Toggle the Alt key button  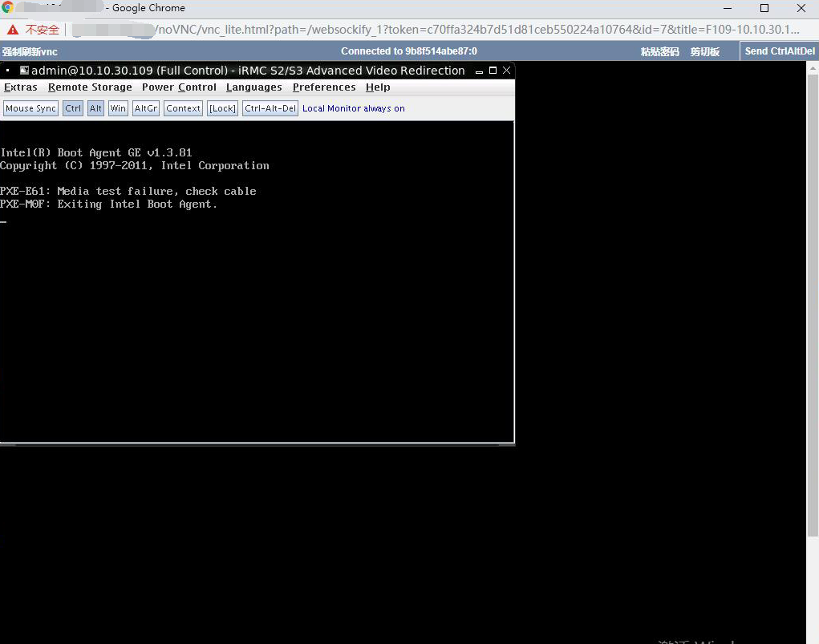95,108
